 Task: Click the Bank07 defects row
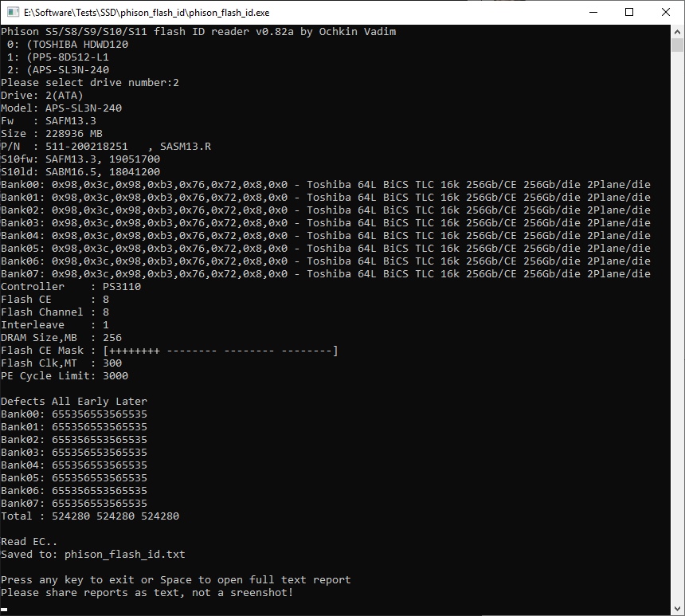coord(74,504)
